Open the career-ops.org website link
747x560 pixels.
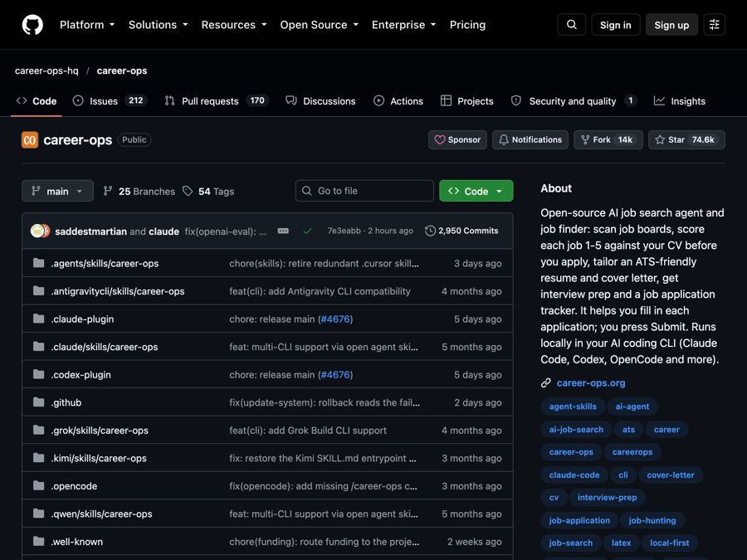[591, 382]
